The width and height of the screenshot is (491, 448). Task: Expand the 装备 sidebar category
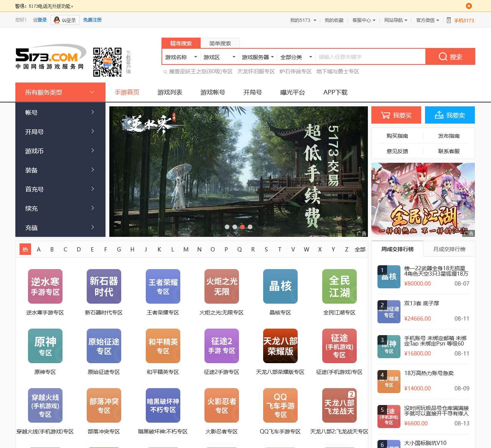click(60, 170)
